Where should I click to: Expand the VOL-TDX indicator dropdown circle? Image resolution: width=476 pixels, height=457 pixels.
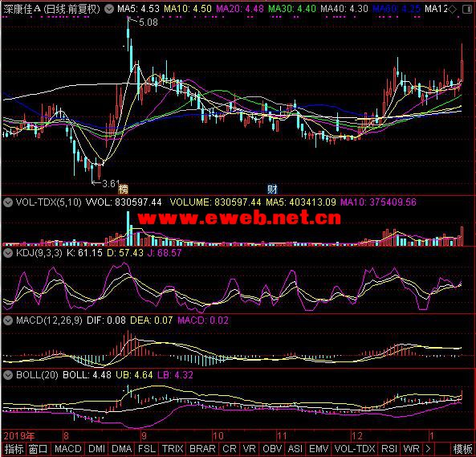[x=8, y=202]
